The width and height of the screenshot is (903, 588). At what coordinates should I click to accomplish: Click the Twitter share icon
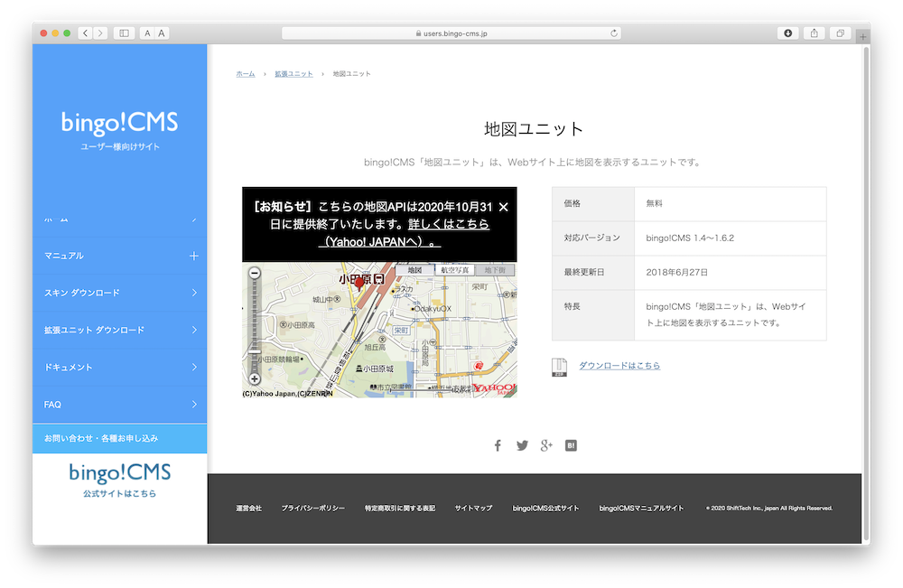click(x=522, y=445)
